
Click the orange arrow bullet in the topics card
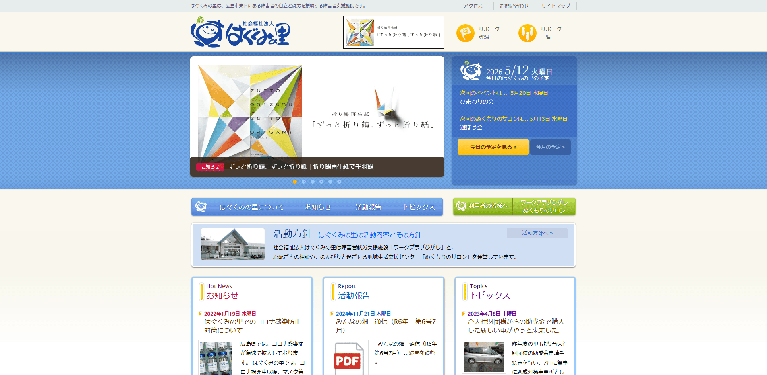463,313
